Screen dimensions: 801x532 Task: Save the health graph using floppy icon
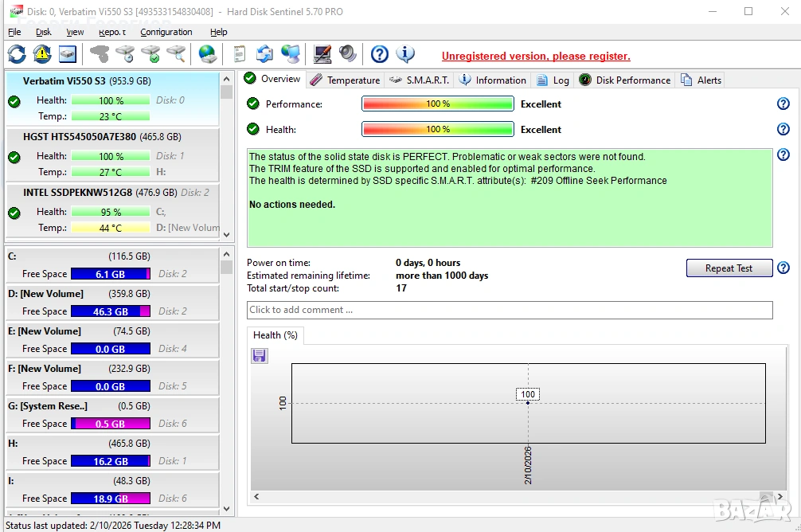(x=260, y=356)
